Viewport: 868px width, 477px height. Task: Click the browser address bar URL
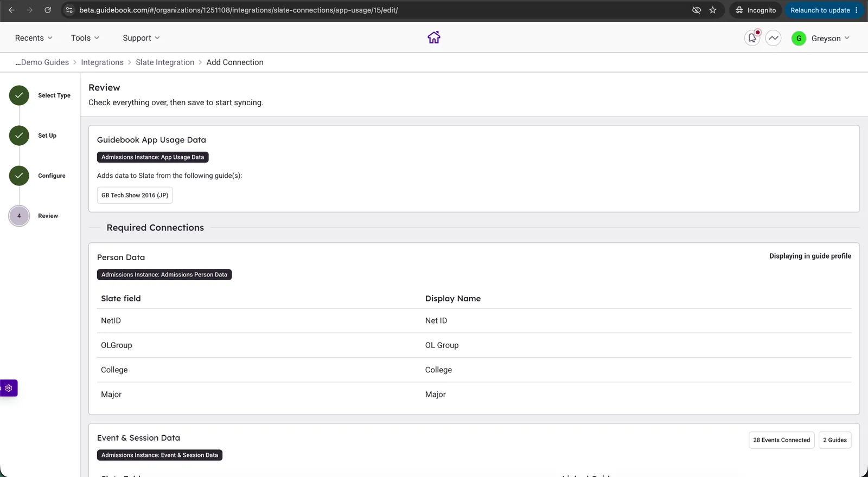click(239, 10)
